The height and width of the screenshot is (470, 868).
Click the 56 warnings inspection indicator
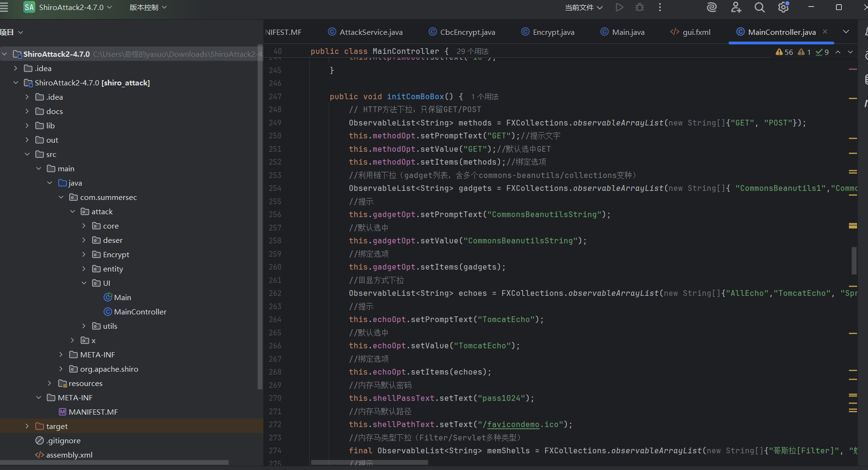coord(784,52)
